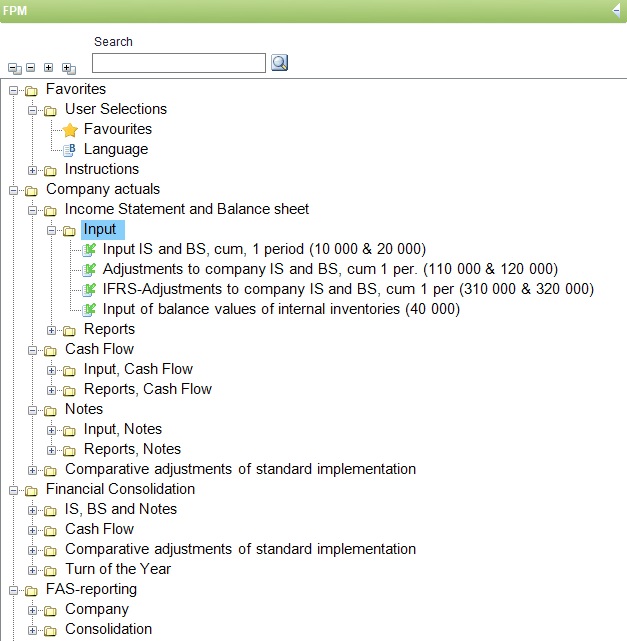Click the collapse single node icon

coord(31,67)
